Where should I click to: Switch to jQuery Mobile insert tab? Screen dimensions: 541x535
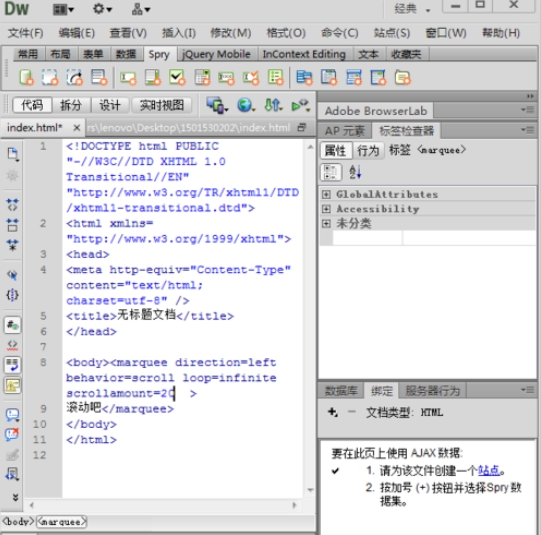tap(216, 54)
